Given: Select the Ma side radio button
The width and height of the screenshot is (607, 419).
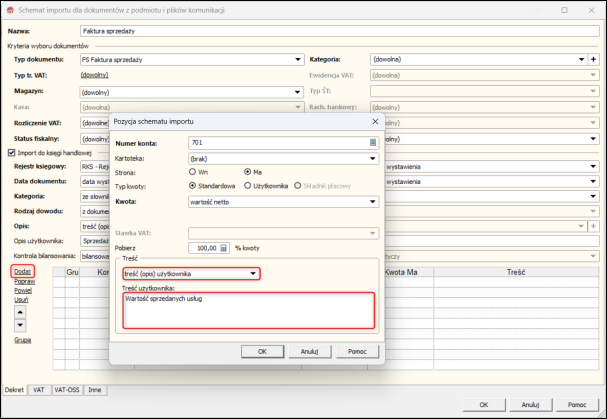Looking at the screenshot, I should (x=248, y=172).
